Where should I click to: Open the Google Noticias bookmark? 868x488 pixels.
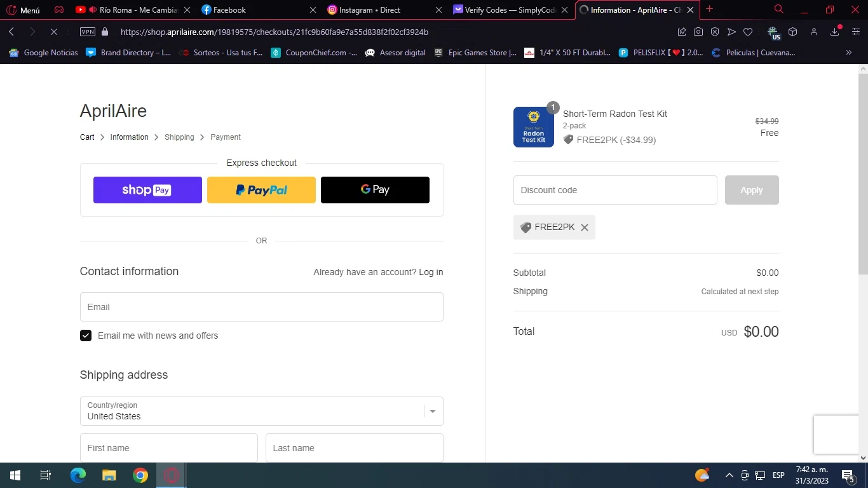point(43,53)
